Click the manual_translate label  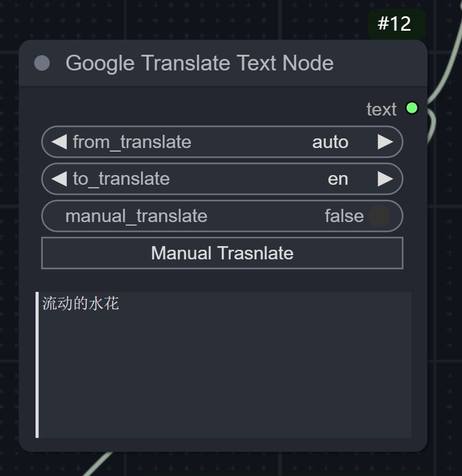[x=136, y=216]
